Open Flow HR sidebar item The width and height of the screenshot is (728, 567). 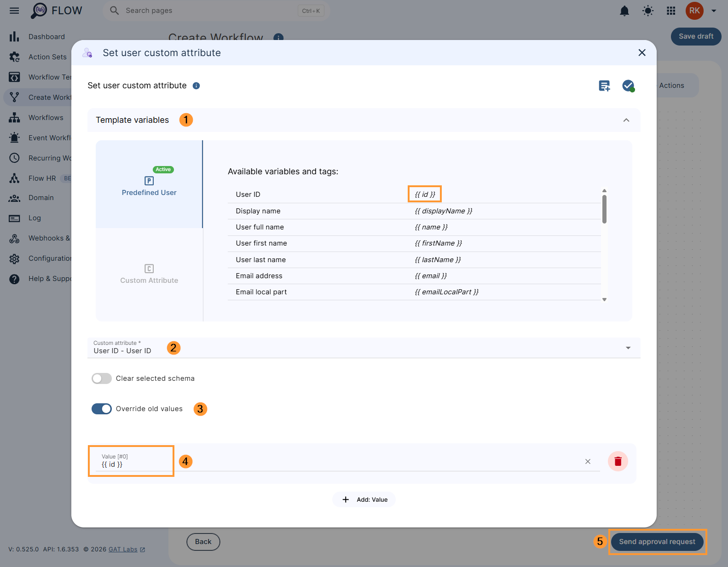42,178
